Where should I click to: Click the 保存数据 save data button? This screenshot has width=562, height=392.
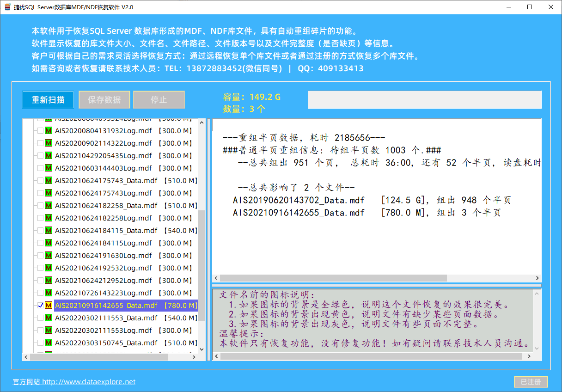click(x=104, y=99)
